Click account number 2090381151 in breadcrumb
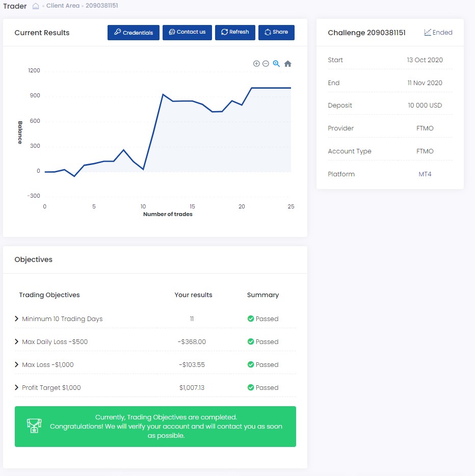 101,7
